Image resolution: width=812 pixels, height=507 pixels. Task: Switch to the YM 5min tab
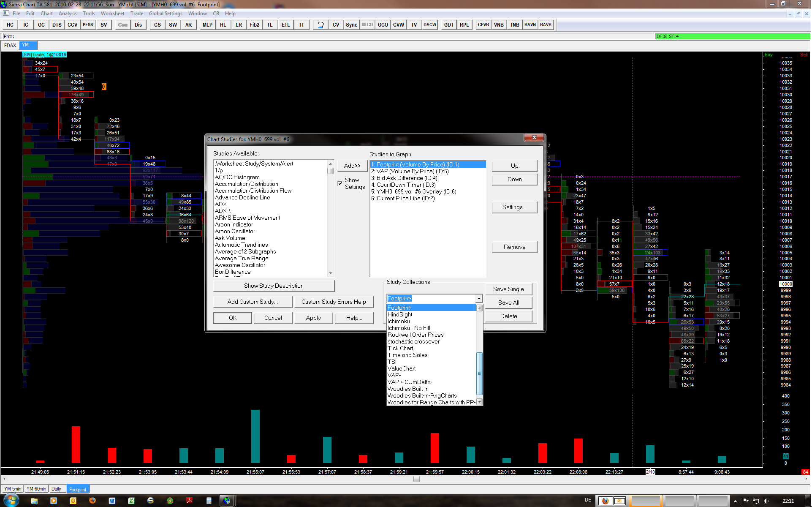click(x=13, y=489)
